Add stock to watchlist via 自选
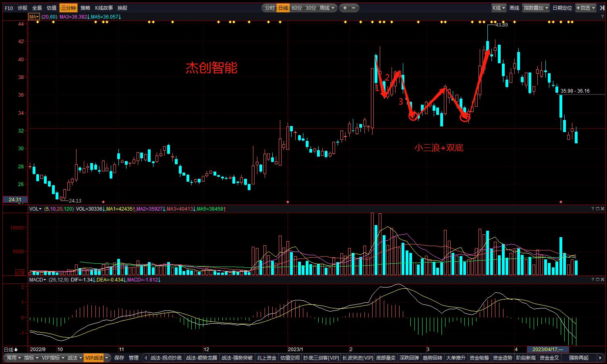This screenshot has width=607, height=364. (x=585, y=8)
